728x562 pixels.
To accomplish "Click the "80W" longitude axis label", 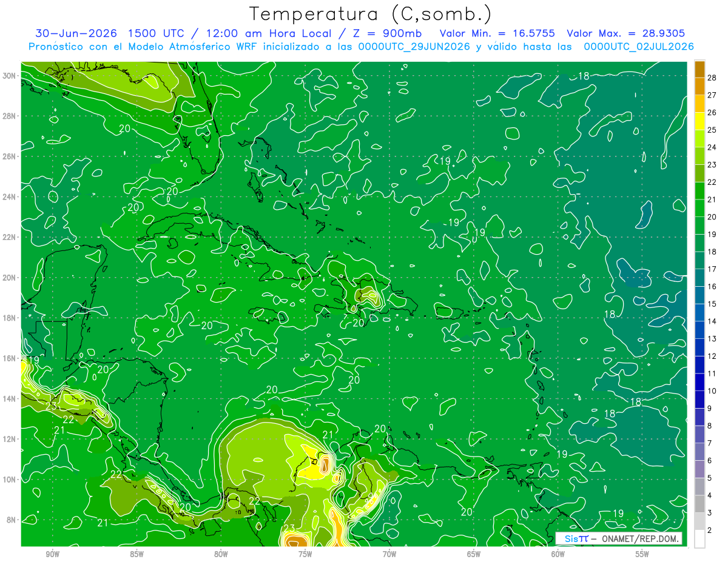I will coord(221,554).
